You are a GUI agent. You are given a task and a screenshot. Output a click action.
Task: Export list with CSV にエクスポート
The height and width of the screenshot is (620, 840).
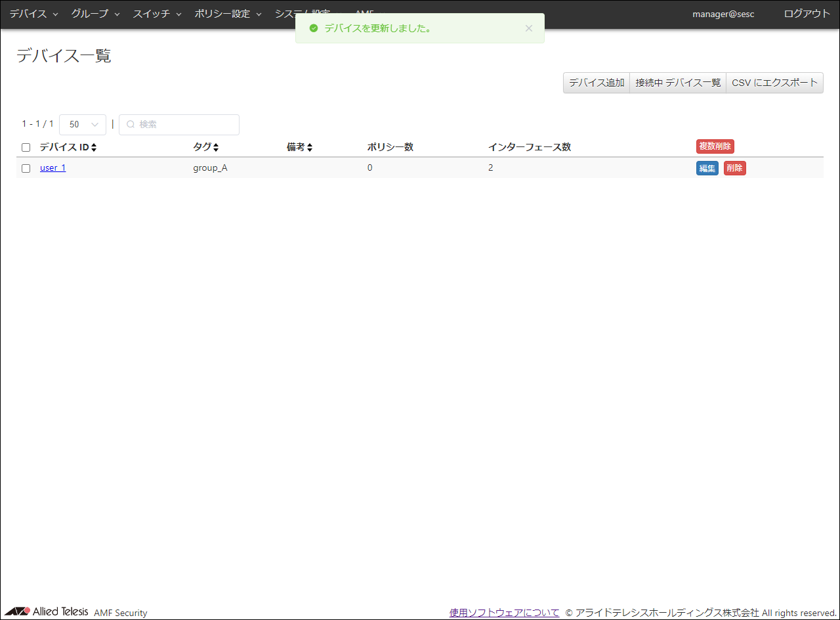774,83
